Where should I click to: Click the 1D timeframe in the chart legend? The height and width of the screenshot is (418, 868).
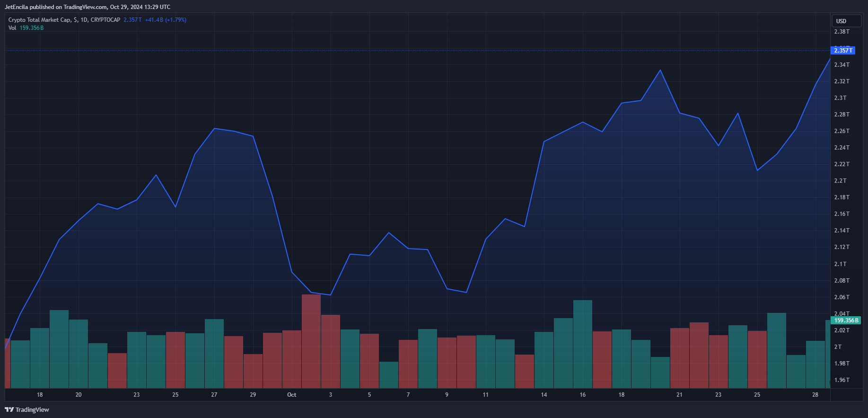tap(84, 20)
